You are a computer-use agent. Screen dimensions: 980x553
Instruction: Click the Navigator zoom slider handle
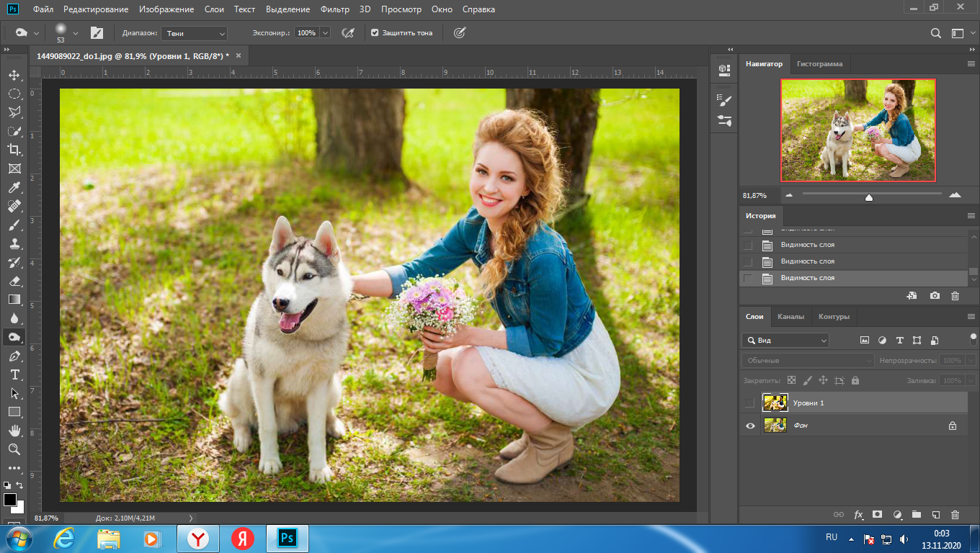[869, 197]
